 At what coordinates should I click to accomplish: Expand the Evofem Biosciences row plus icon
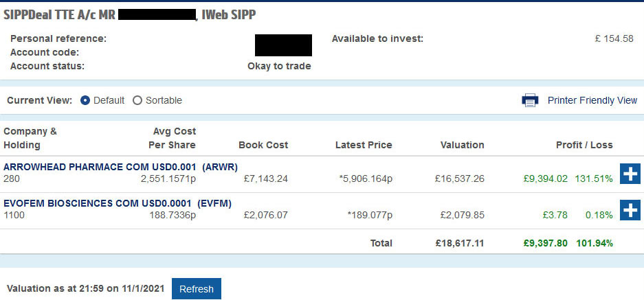click(x=630, y=210)
